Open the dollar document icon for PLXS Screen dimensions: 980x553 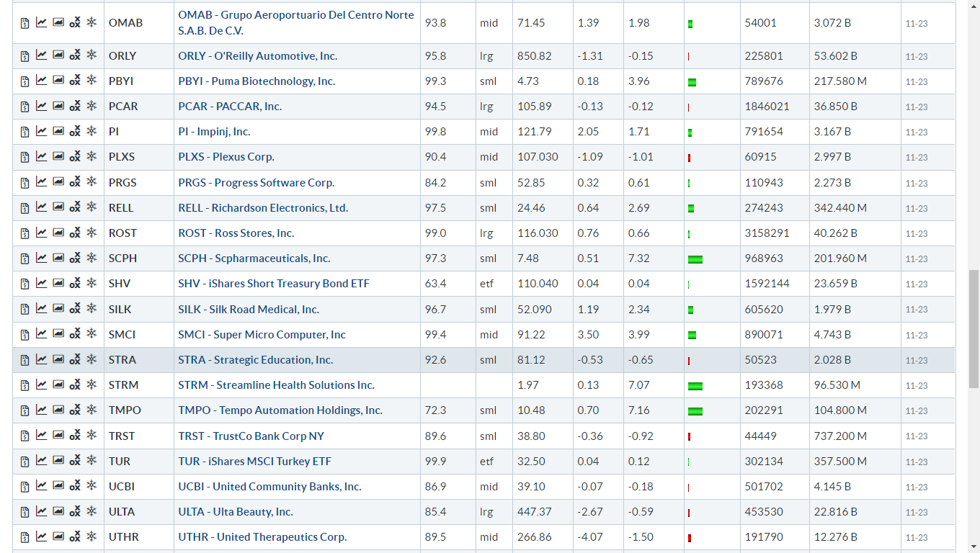[x=24, y=157]
